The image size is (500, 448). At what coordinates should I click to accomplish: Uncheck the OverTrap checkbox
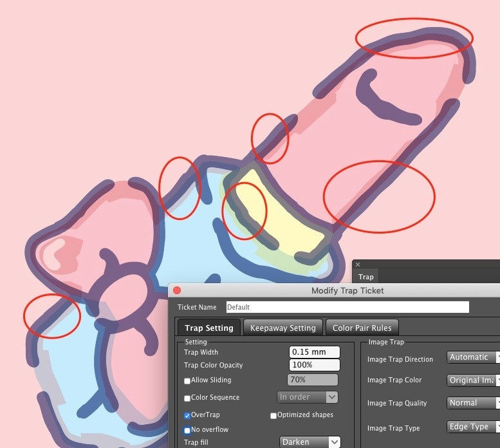(187, 415)
